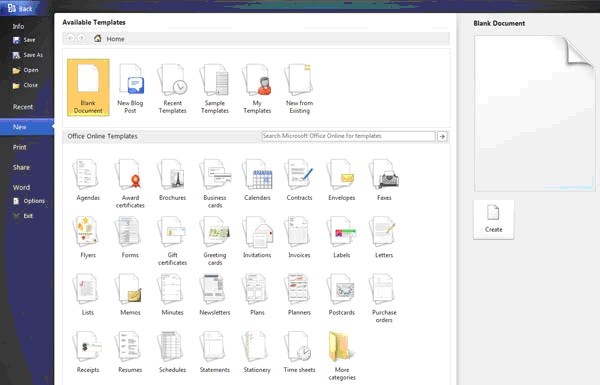
Task: Open My Templates
Action: coord(257,89)
